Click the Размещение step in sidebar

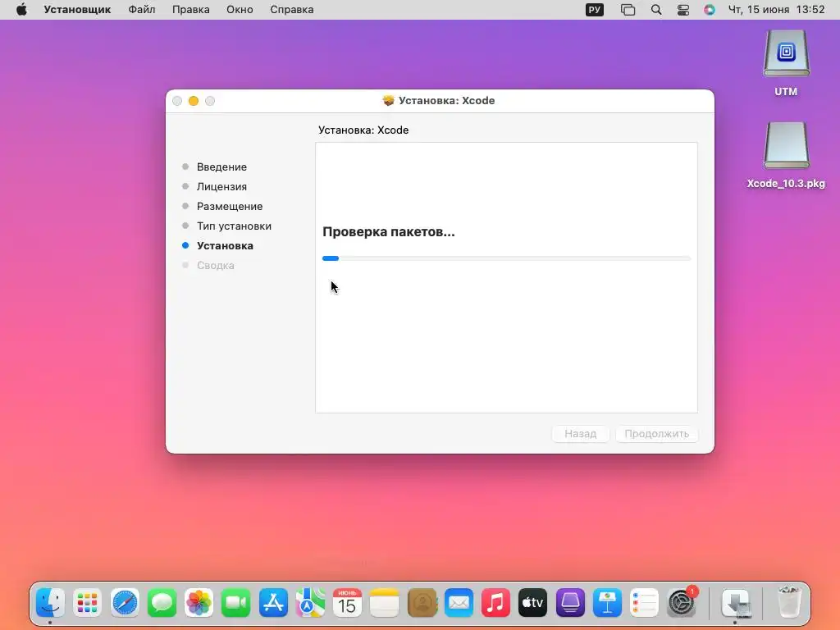click(x=230, y=206)
